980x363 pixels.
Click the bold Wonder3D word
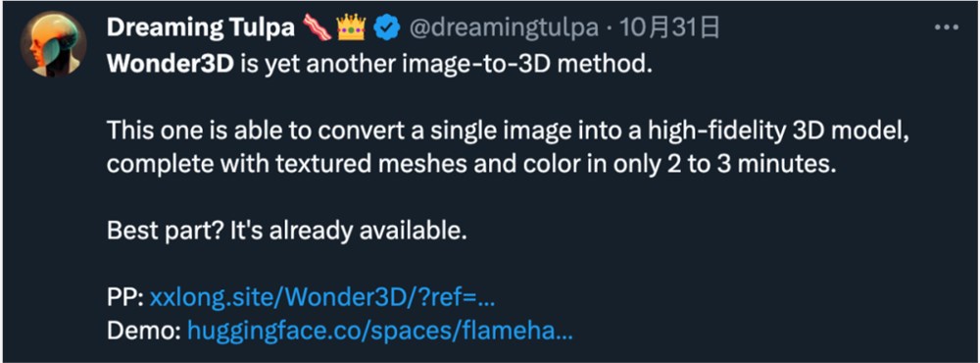tap(171, 65)
